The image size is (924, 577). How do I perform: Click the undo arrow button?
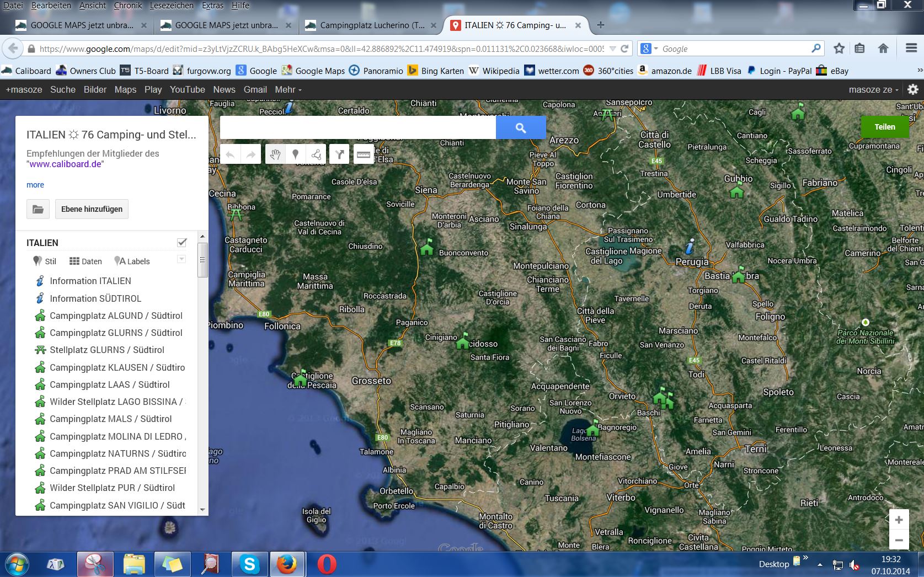point(231,154)
